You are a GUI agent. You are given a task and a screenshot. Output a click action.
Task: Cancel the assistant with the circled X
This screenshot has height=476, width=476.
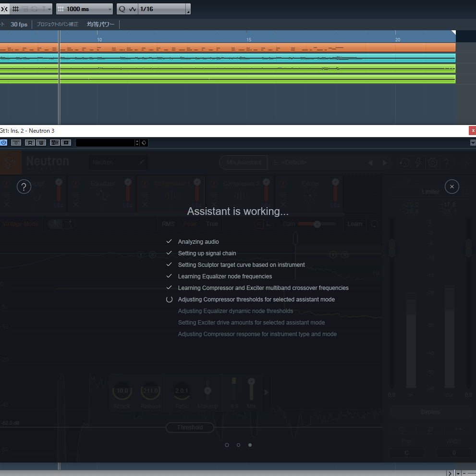452,187
